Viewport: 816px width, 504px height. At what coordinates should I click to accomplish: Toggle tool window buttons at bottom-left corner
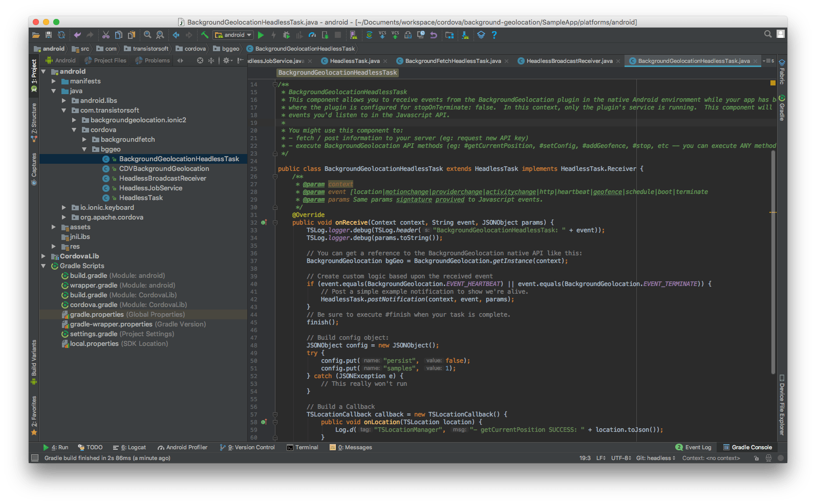pos(35,458)
